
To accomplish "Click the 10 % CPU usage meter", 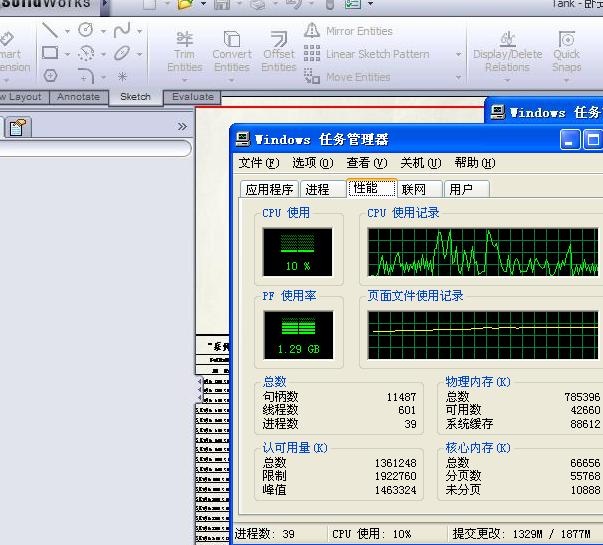I will [298, 252].
